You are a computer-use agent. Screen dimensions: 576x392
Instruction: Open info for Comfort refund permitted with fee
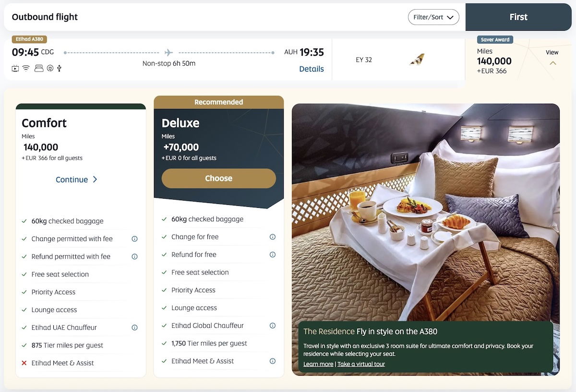click(134, 257)
